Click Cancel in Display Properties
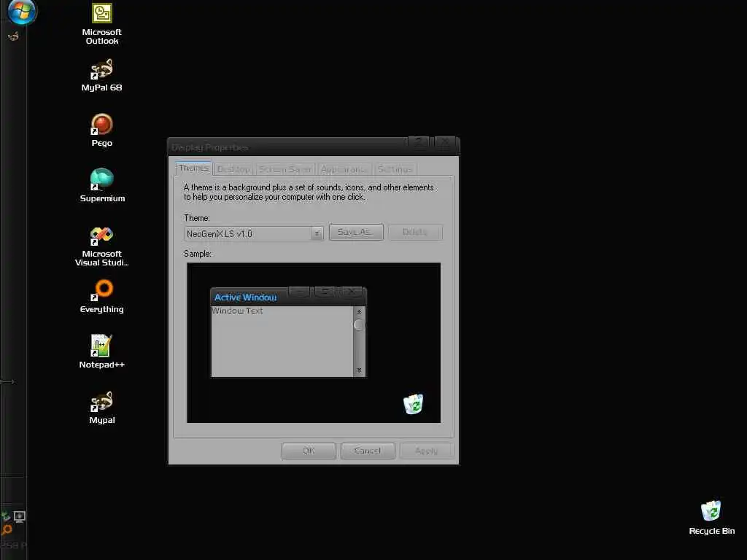Viewport: 747px width, 560px height. [x=368, y=451]
